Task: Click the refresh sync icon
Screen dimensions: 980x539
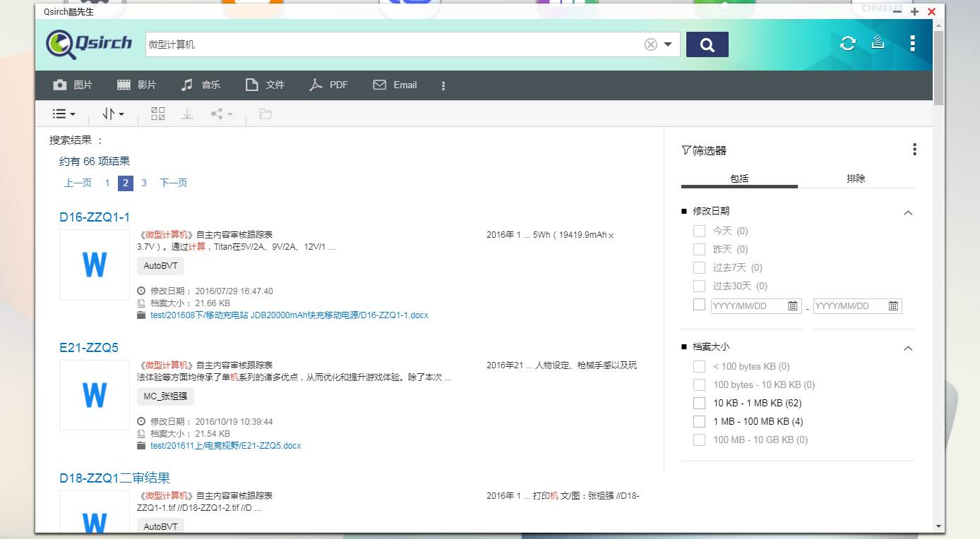Action: [x=848, y=44]
